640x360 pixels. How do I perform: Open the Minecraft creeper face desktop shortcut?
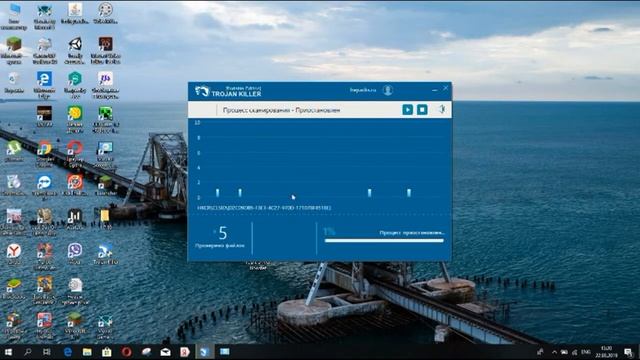tap(105, 119)
